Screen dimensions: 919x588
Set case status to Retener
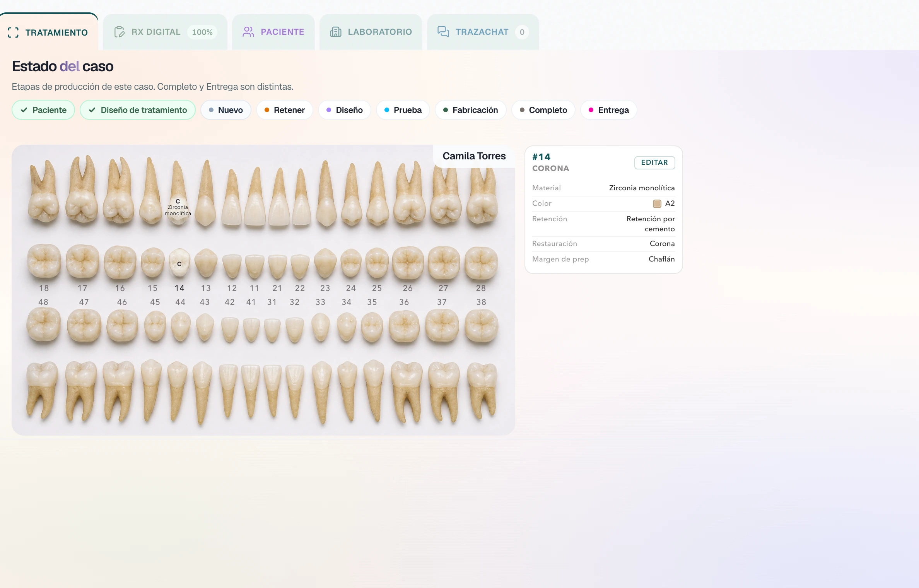click(x=285, y=110)
